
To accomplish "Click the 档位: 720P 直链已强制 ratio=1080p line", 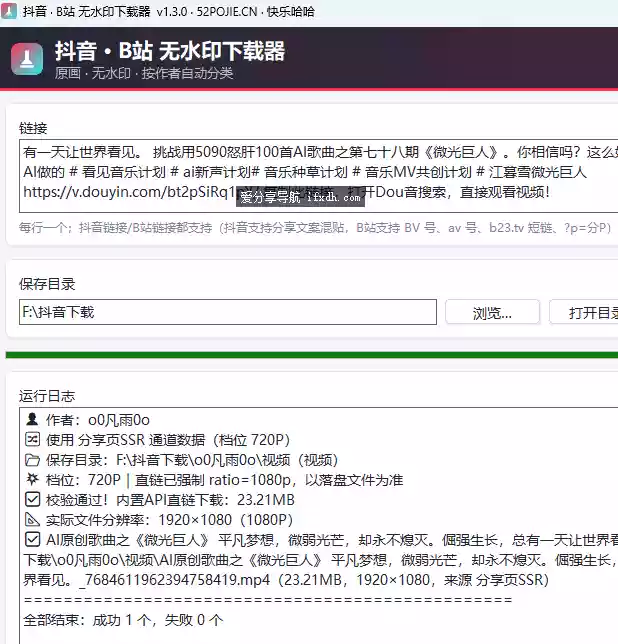I will point(224,480).
